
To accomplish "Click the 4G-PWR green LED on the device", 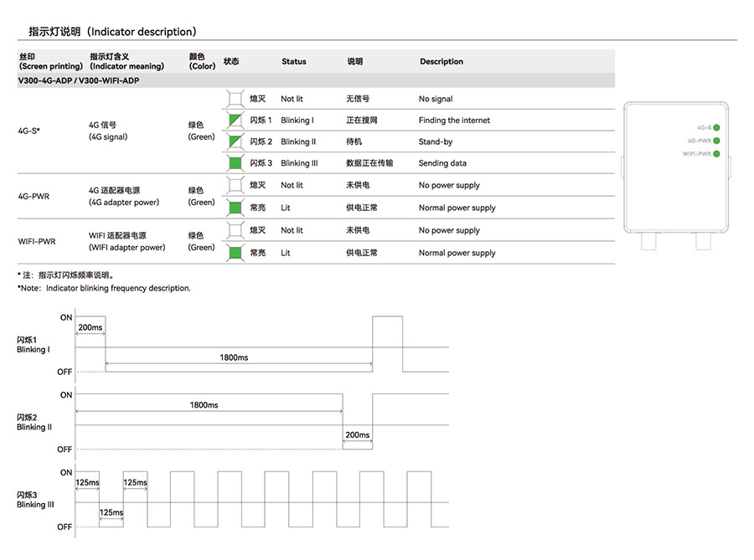I will [717, 141].
